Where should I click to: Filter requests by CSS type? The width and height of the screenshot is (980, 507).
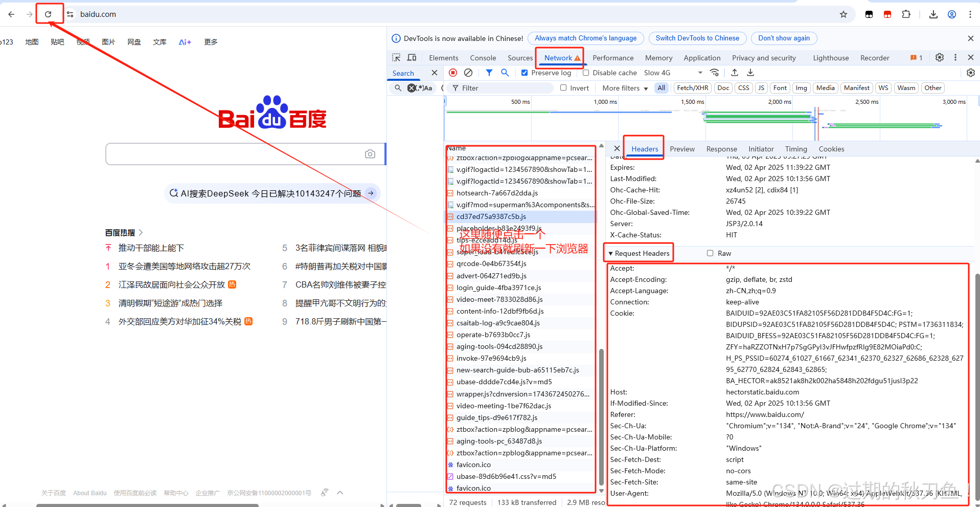[744, 88]
